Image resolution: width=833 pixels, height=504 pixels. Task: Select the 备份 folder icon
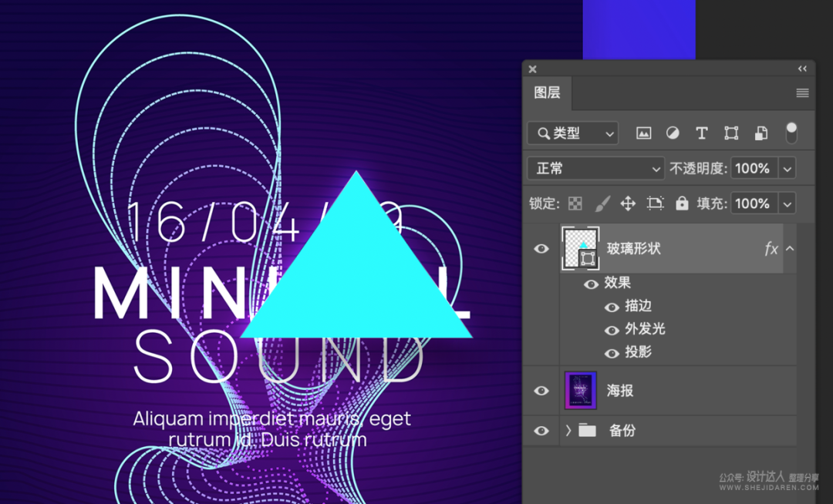587,430
